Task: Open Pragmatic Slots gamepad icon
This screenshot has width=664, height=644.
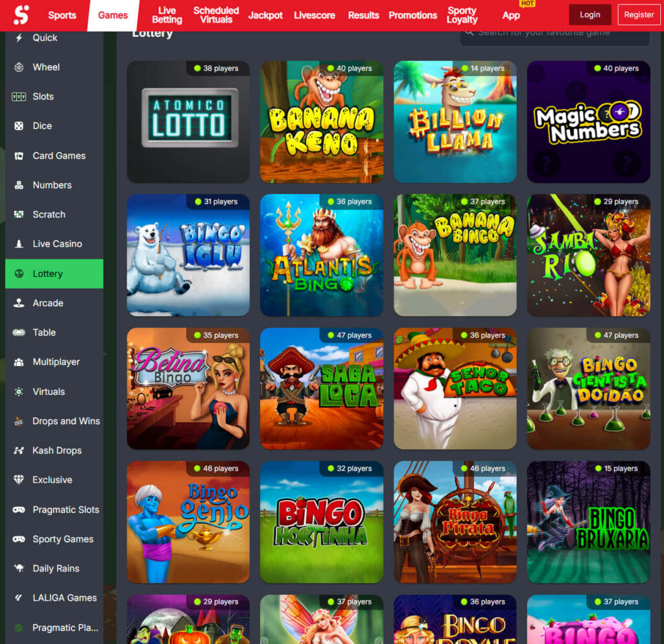Action: pyautogui.click(x=19, y=510)
